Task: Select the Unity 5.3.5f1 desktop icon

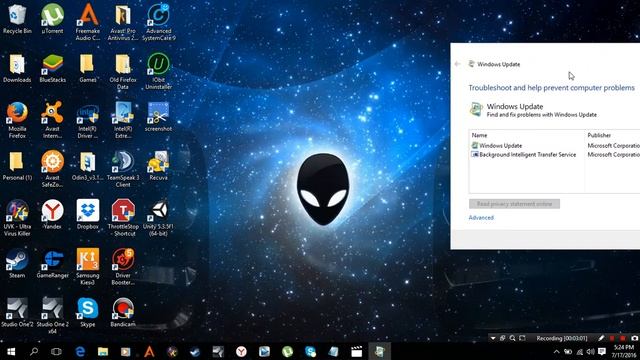Action: [158, 218]
